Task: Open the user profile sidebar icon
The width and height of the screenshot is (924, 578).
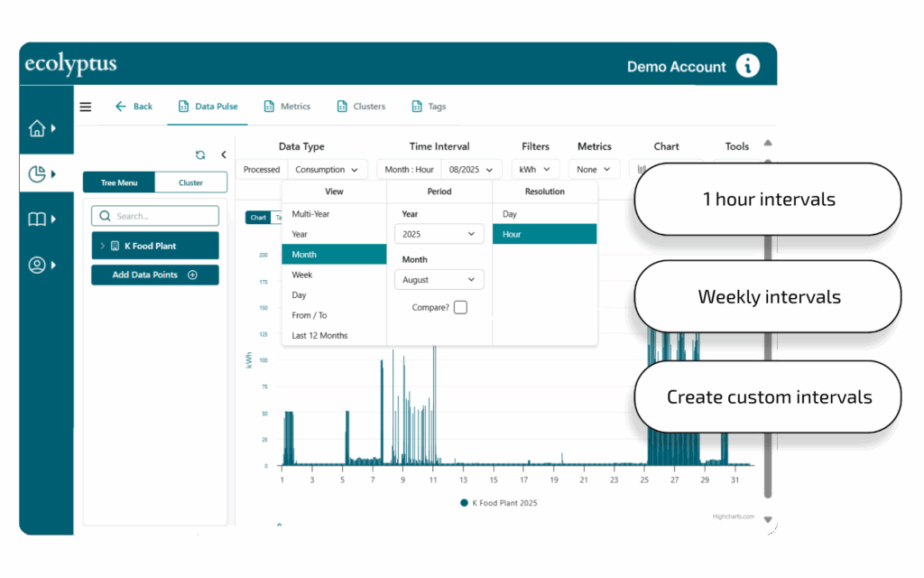Action: click(38, 265)
